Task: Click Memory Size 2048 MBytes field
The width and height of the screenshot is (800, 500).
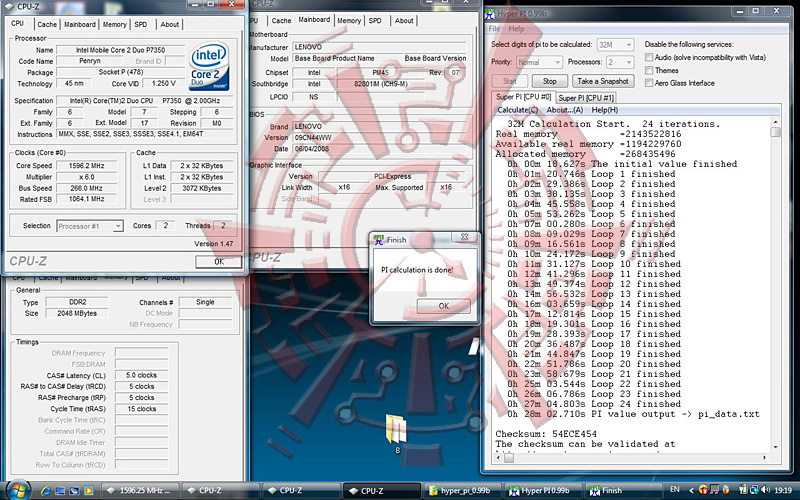Action: click(77, 313)
